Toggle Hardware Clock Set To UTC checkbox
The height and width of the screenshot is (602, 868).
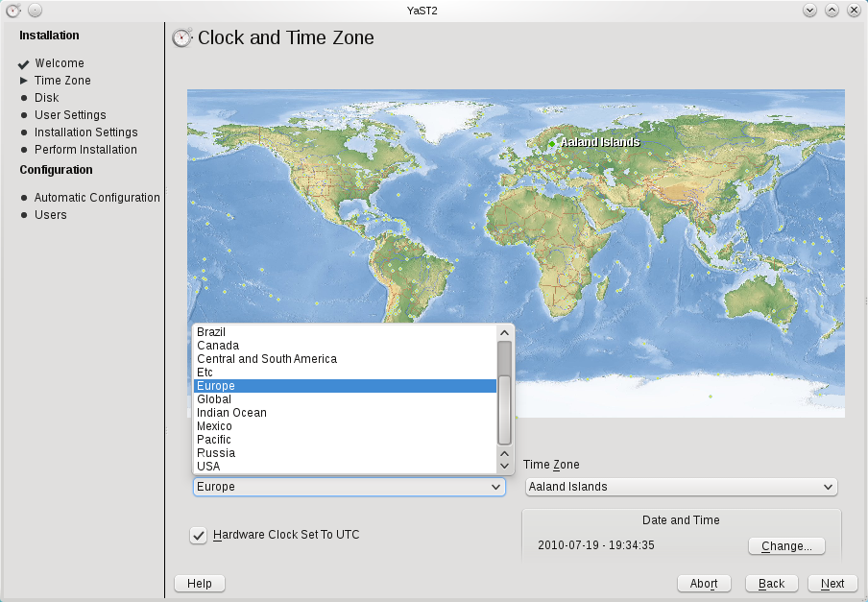(199, 535)
